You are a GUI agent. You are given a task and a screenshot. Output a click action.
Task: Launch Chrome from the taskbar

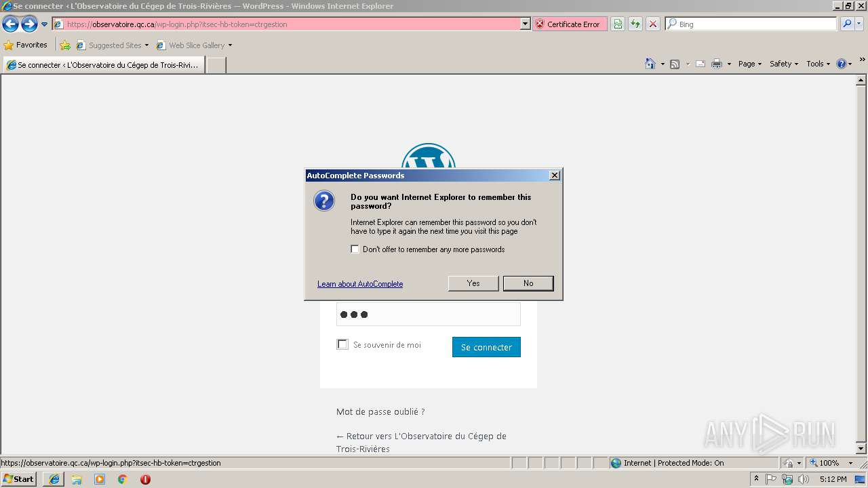tap(122, 479)
